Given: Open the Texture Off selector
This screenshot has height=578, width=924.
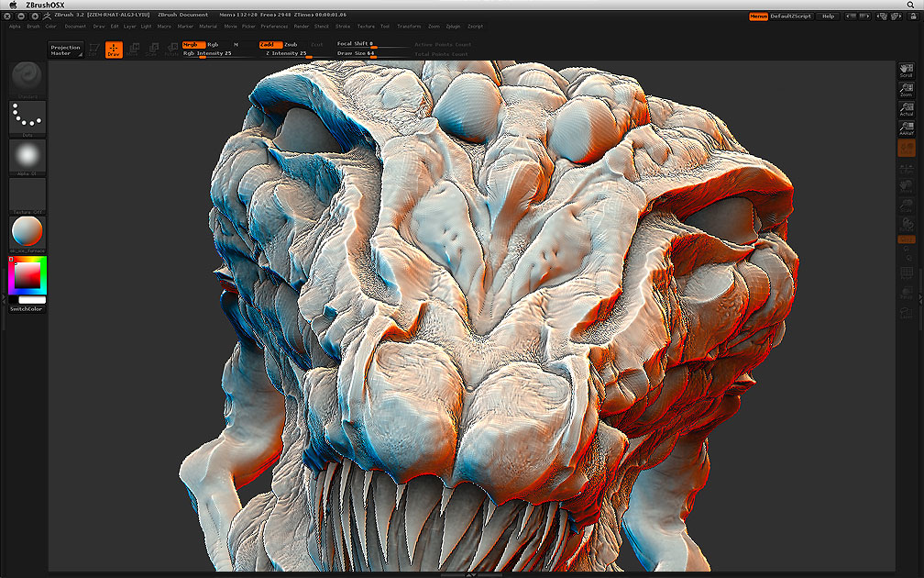Looking at the screenshot, I should 27,195.
